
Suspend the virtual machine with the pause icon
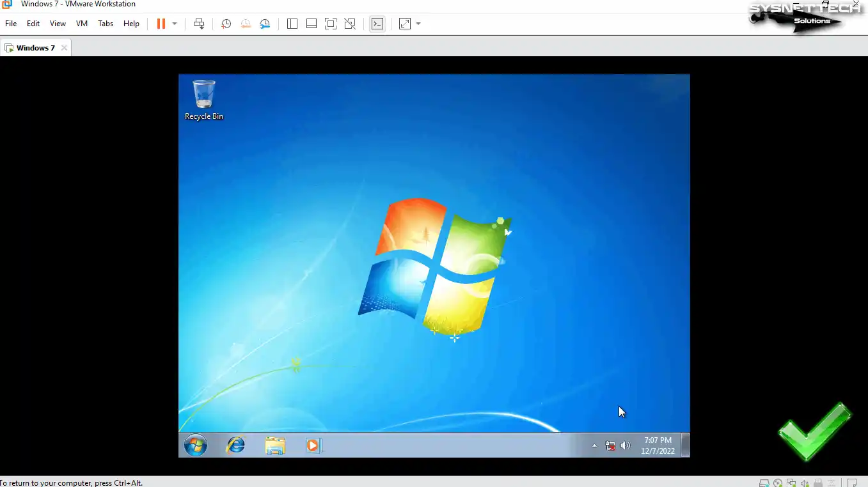tap(161, 24)
